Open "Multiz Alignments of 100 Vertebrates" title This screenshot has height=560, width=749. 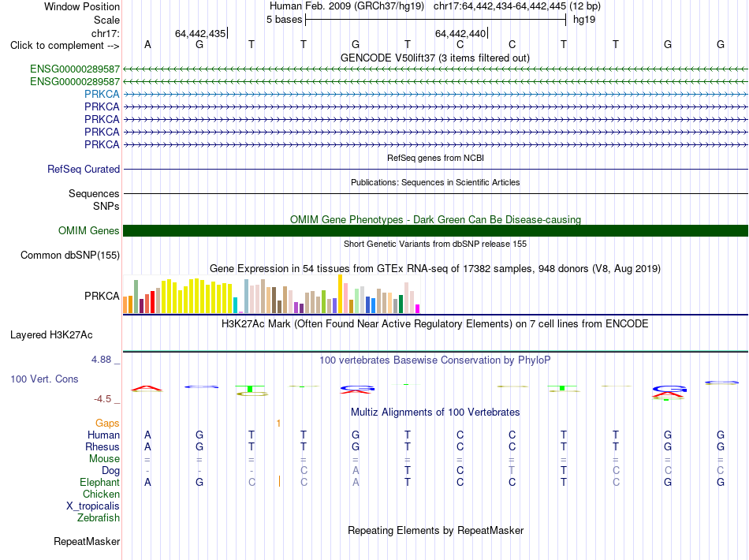435,412
